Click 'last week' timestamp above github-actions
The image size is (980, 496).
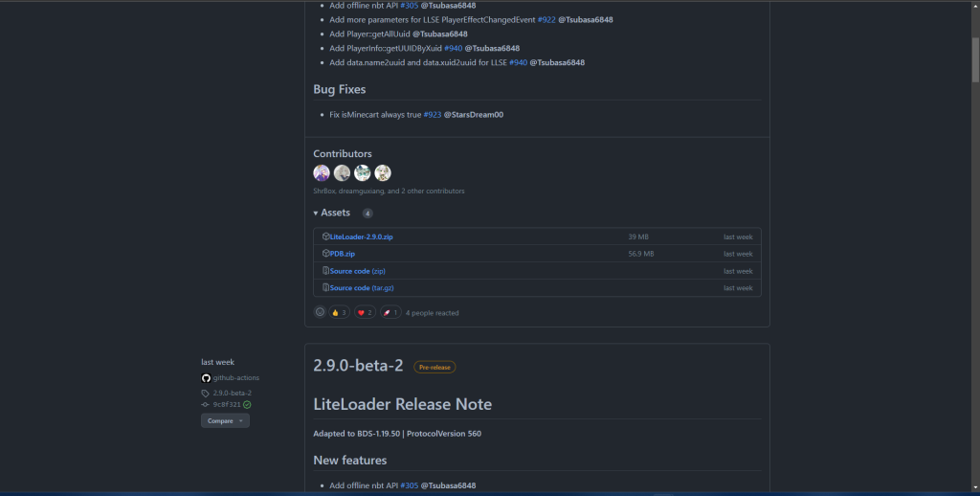[217, 362]
